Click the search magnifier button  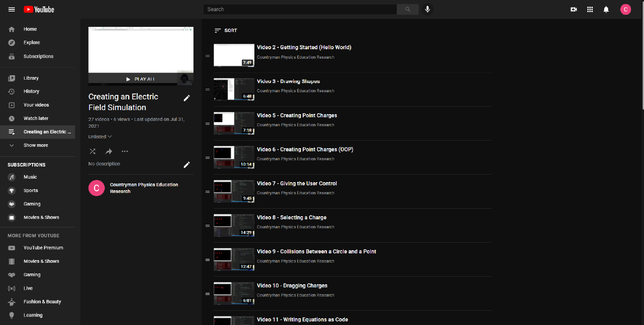(x=408, y=9)
